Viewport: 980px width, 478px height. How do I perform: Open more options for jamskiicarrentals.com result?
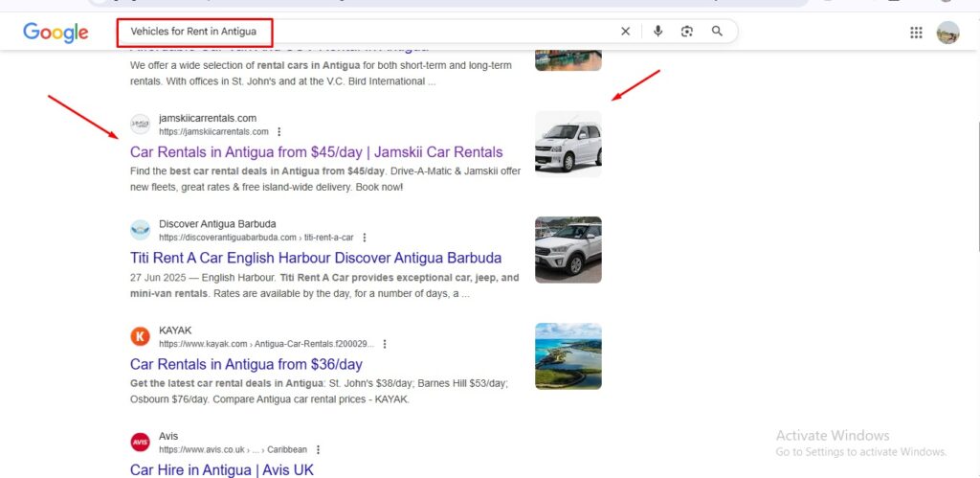[x=278, y=132]
